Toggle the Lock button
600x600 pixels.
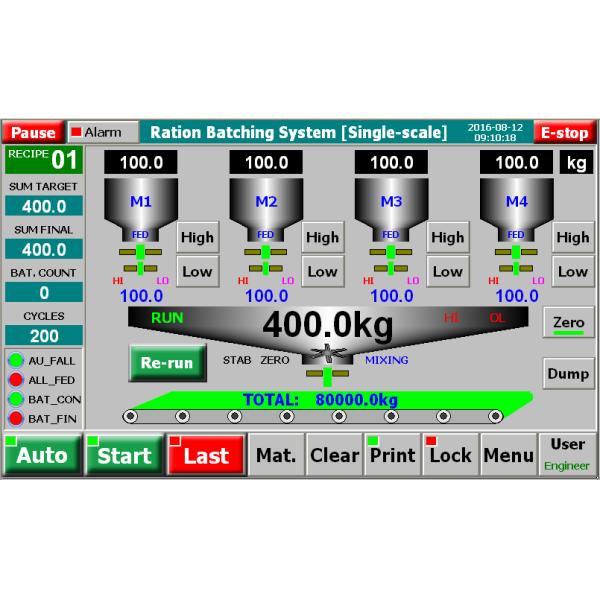(x=450, y=455)
